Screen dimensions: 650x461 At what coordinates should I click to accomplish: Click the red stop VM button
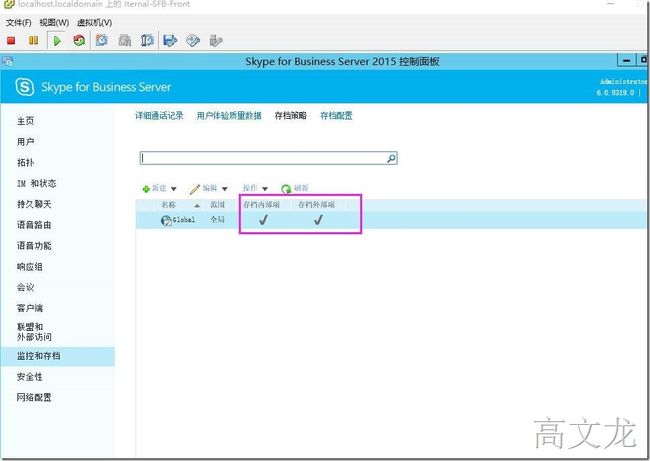click(11, 41)
